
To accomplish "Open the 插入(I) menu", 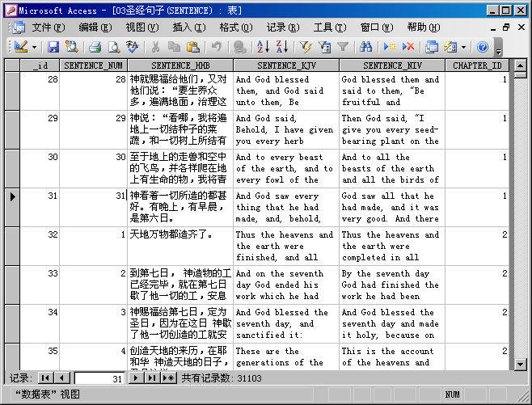I will pyautogui.click(x=189, y=27).
